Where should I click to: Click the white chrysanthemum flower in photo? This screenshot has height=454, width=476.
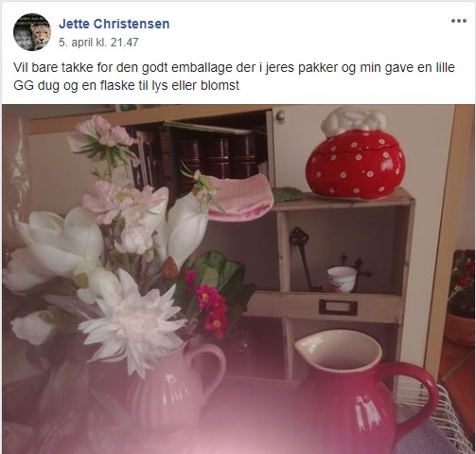(x=132, y=323)
